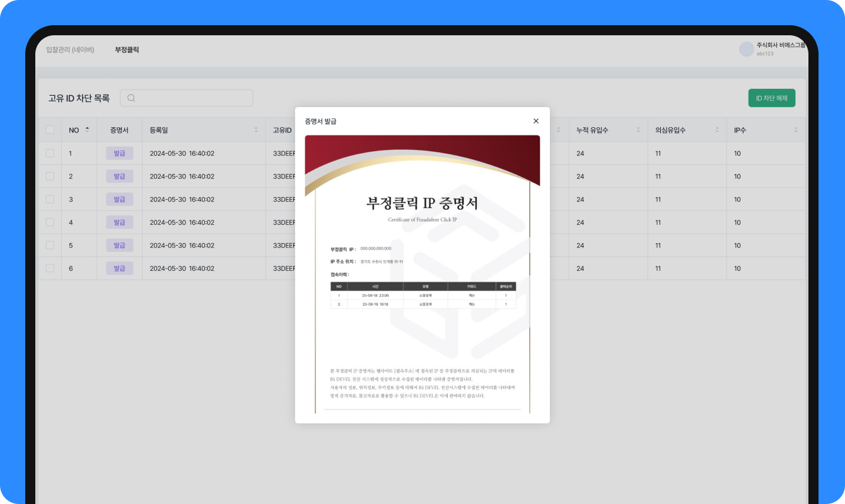The image size is (845, 504).
Task: Click the 발급 button on row 6
Action: click(x=120, y=268)
